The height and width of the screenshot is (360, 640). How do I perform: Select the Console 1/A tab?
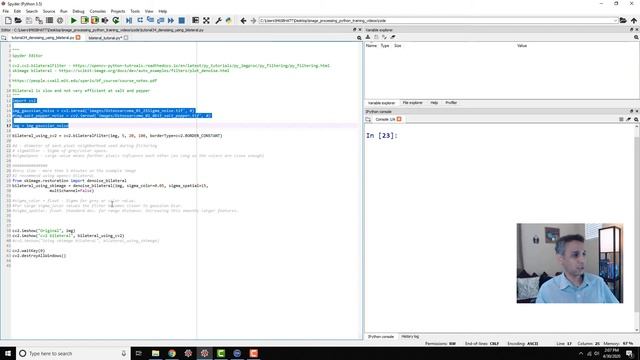tap(385, 119)
